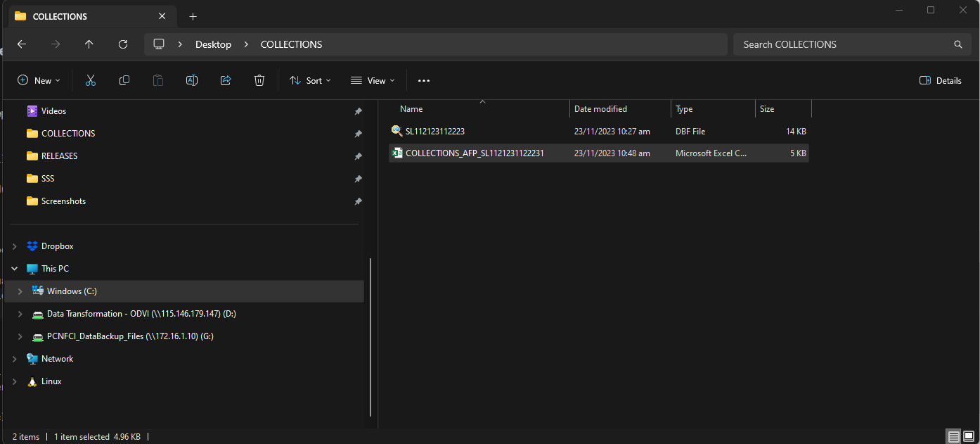This screenshot has width=980, height=444.
Task: Click the Rename icon in toolbar
Action: 191,81
